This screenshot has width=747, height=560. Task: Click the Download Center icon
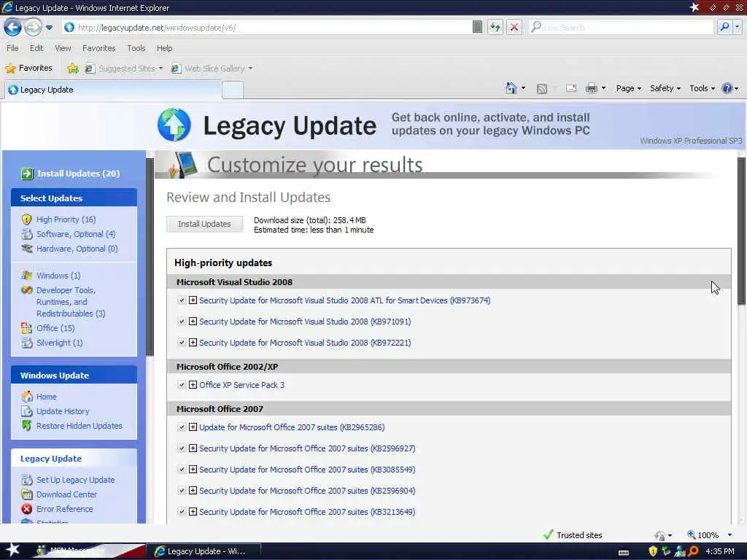(27, 494)
